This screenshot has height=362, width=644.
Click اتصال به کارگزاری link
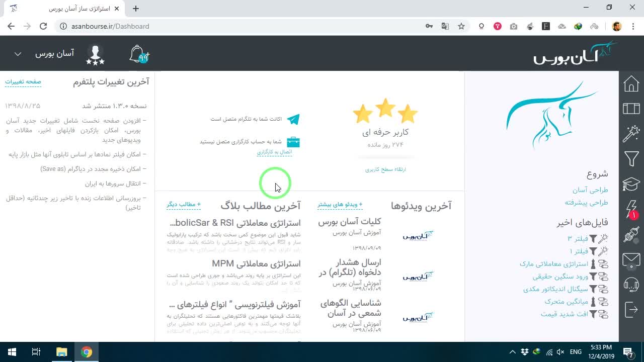pyautogui.click(x=274, y=152)
